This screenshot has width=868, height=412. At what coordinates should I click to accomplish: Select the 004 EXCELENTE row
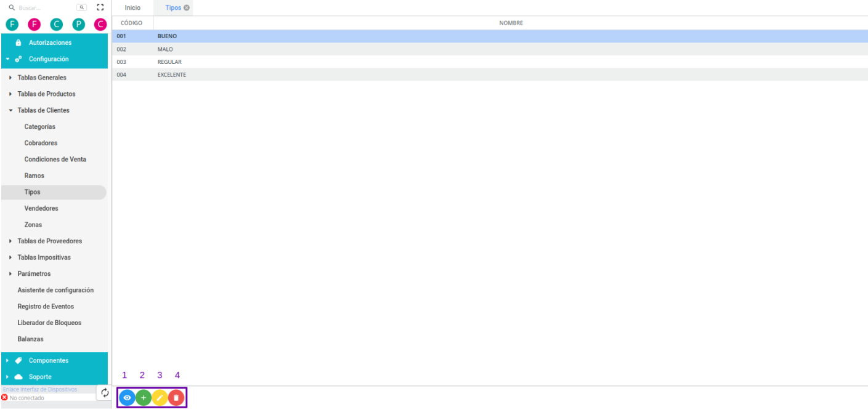(490, 75)
